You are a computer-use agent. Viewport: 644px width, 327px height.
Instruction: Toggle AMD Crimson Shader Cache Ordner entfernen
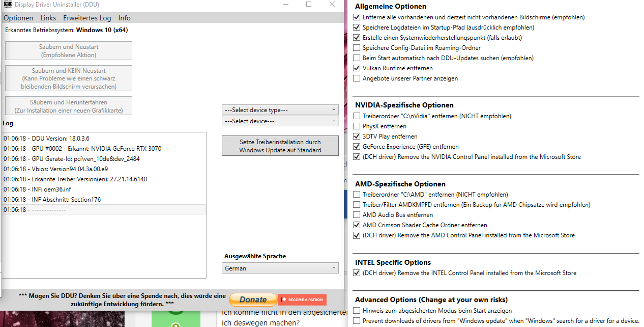tap(357, 225)
